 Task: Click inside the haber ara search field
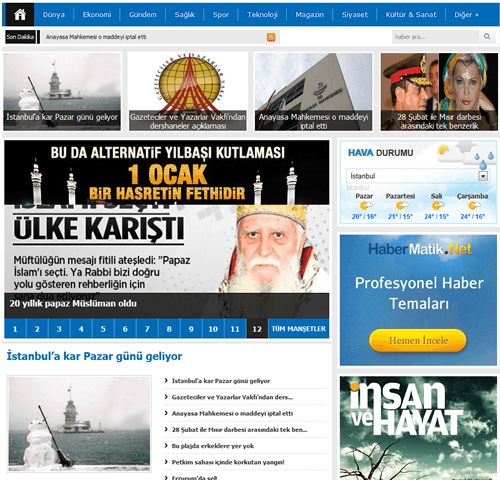coord(435,37)
